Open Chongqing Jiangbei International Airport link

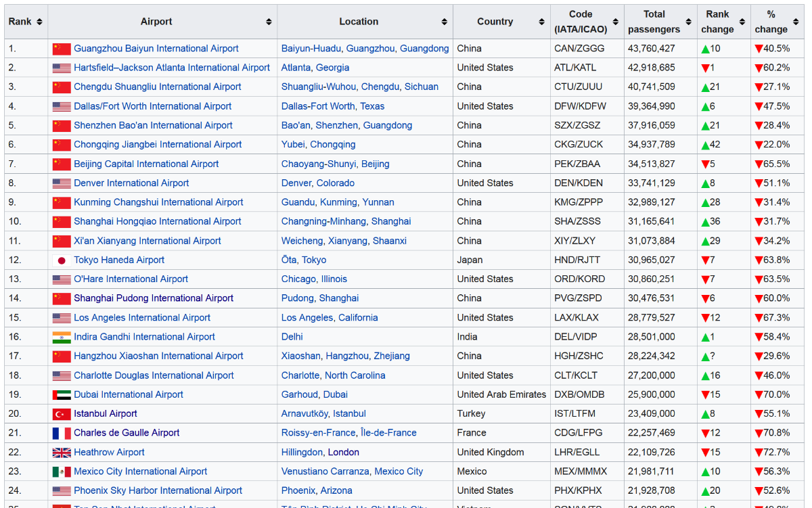pyautogui.click(x=158, y=144)
